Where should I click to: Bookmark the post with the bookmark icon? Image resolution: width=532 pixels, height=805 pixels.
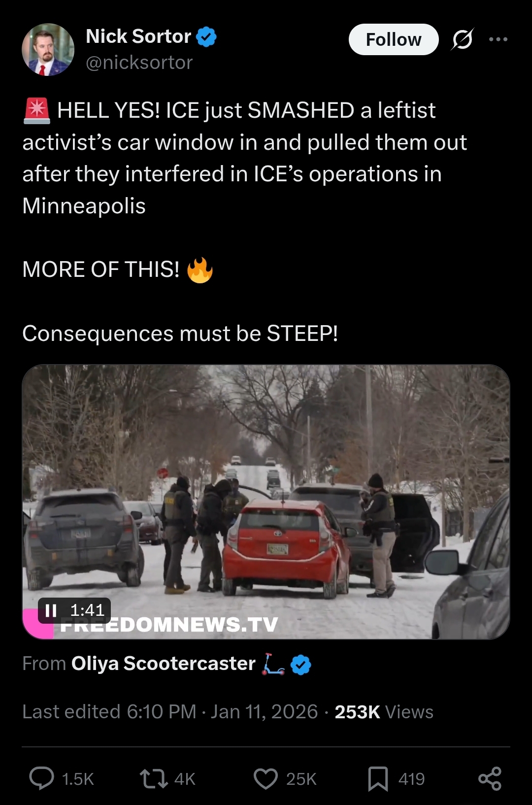(x=378, y=779)
